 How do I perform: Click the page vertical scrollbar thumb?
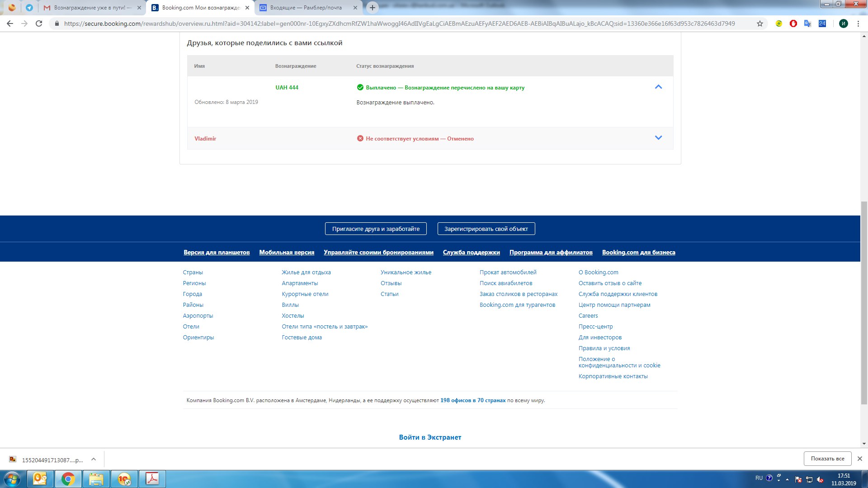tap(864, 303)
